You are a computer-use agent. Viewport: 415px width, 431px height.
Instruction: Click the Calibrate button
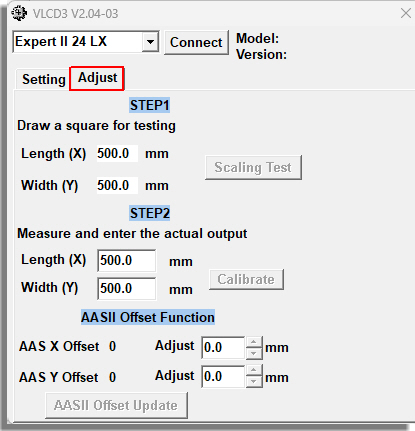[246, 279]
